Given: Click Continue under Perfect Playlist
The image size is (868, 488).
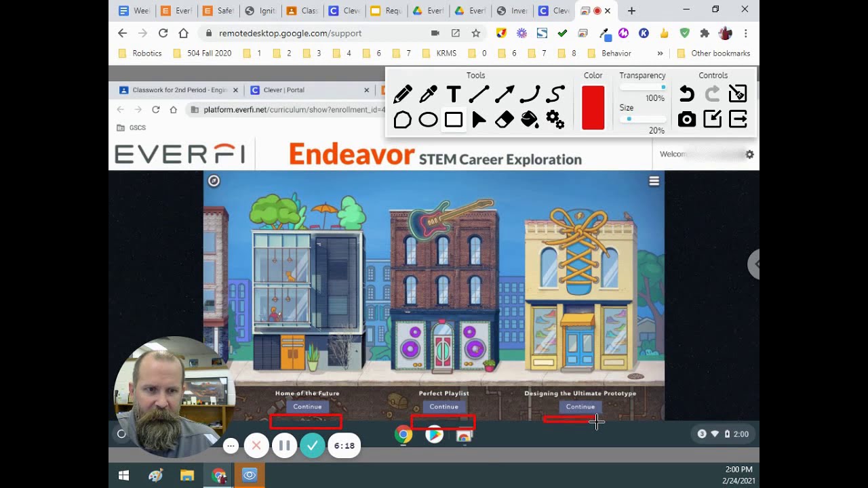Looking at the screenshot, I should pos(443,407).
